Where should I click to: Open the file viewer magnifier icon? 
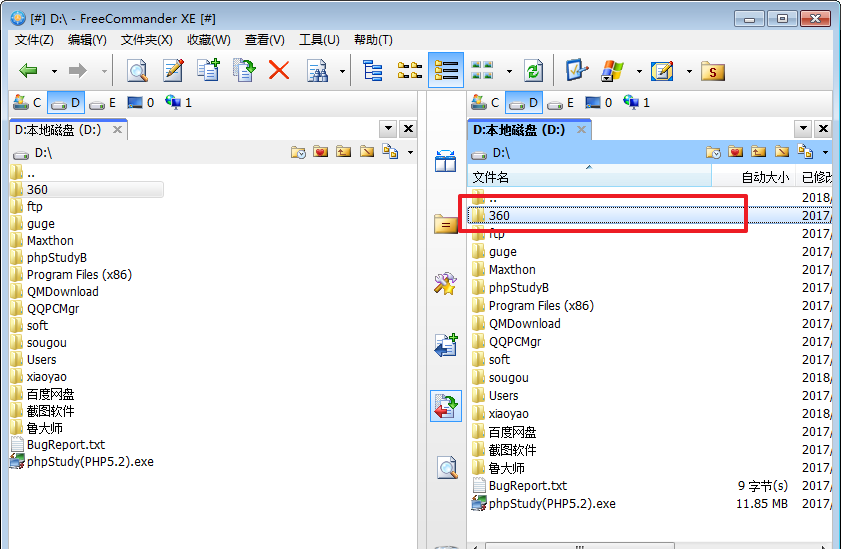[137, 70]
